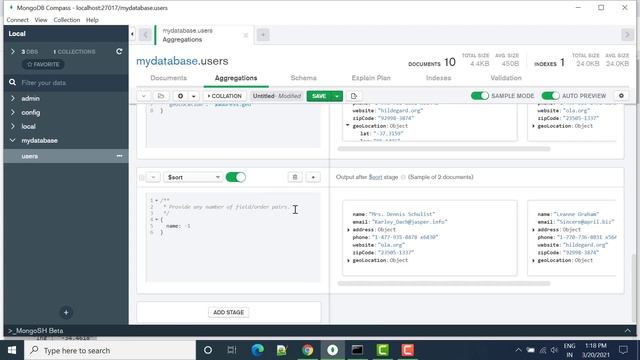640x360 pixels.
Task: Click horizontal scrollbar under upper stage output
Action: point(444,149)
